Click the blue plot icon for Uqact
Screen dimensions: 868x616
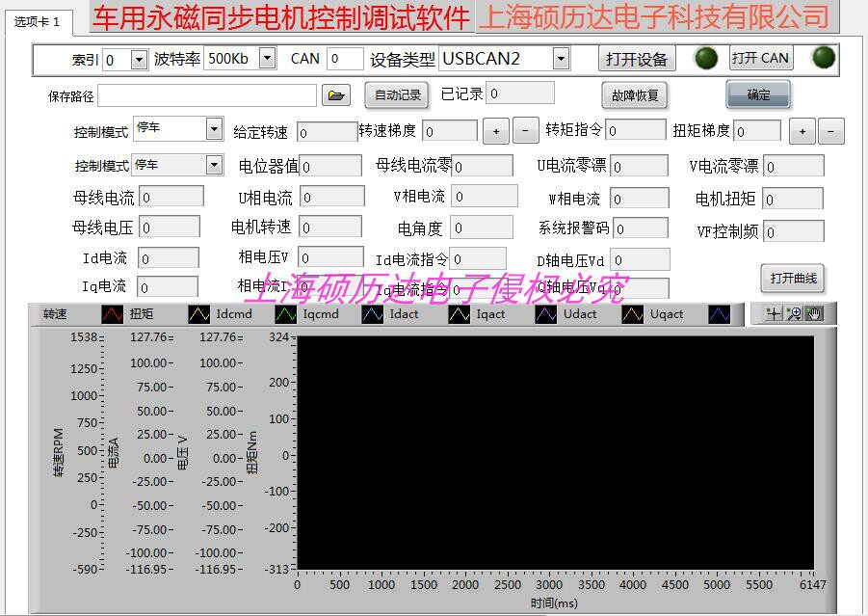[719, 314]
